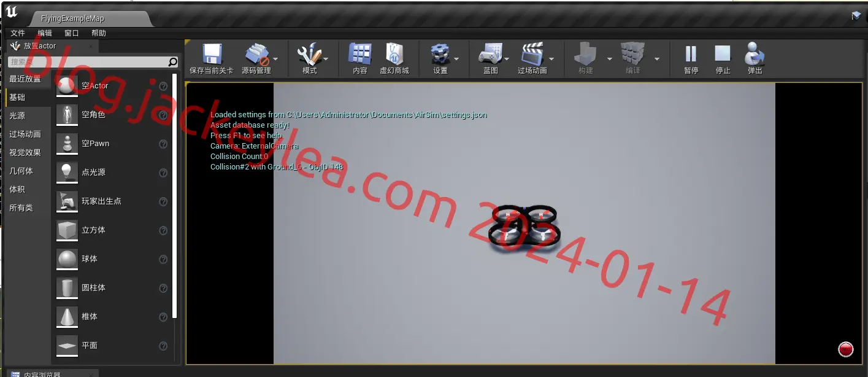Image resolution: width=868 pixels, height=377 pixels.
Task: Select the Player Start (玩家出生点) icon
Action: (x=67, y=201)
